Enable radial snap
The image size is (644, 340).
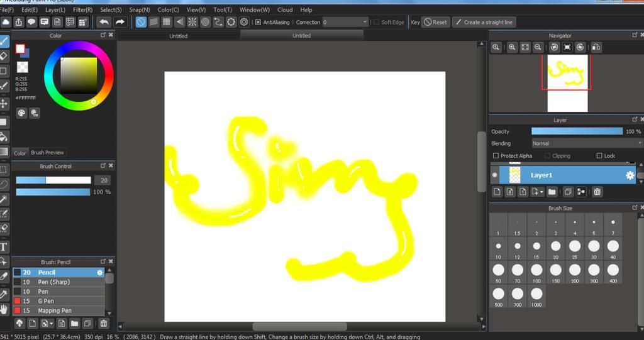tap(192, 22)
